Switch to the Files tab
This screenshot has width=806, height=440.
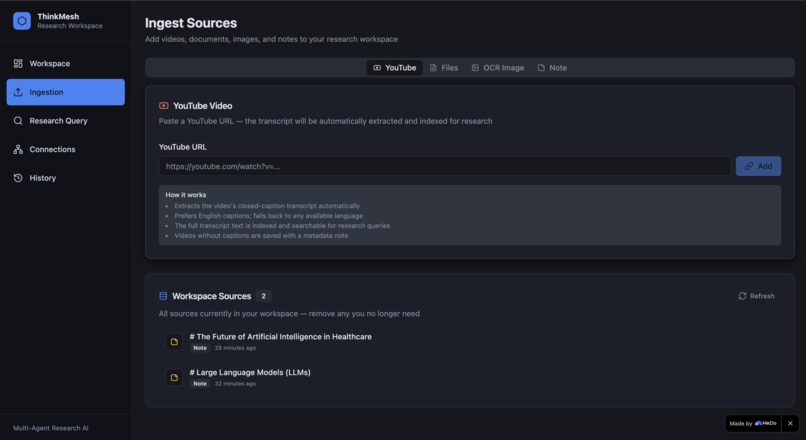[444, 68]
